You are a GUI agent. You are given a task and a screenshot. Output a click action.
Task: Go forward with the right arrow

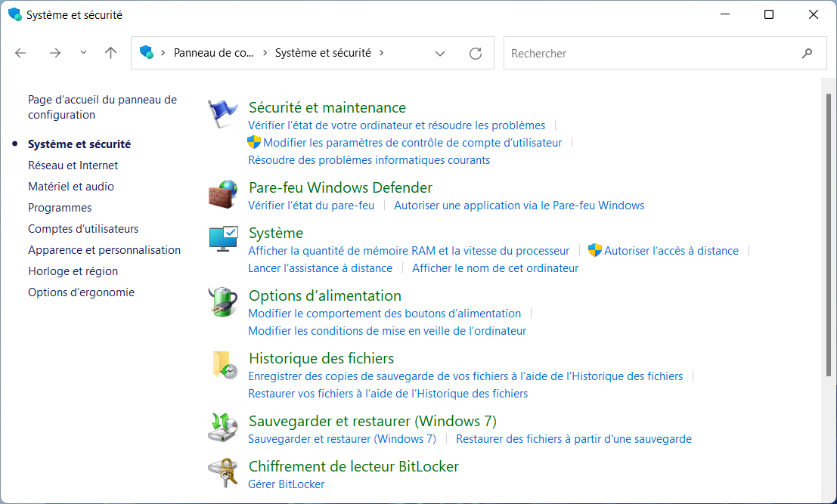point(55,53)
